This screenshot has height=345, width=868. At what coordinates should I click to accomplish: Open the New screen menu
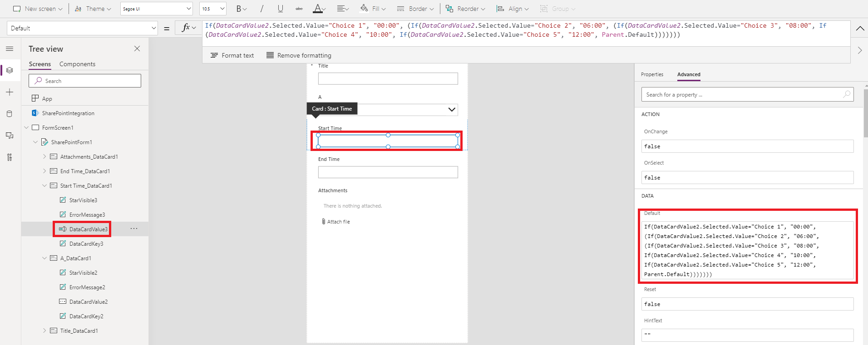pyautogui.click(x=37, y=9)
